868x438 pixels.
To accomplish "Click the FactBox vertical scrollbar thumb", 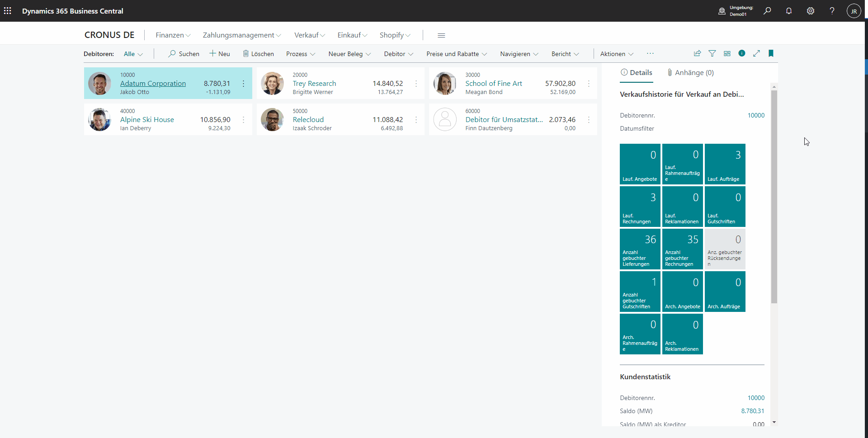I will point(774,197).
